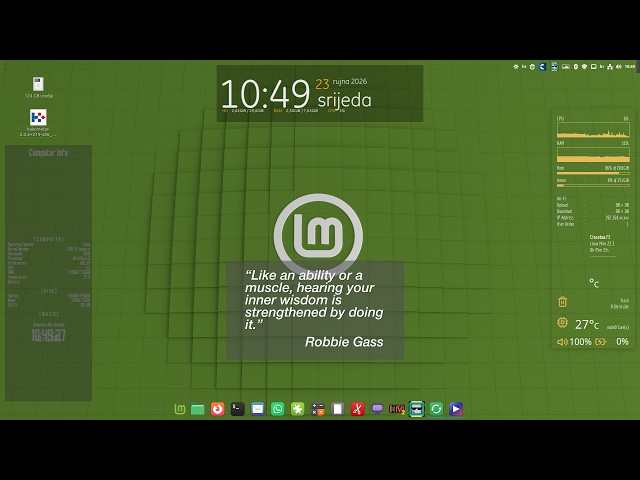Click the Home disk usage bar
Viewport: 640px width, 480px height.
(x=593, y=185)
